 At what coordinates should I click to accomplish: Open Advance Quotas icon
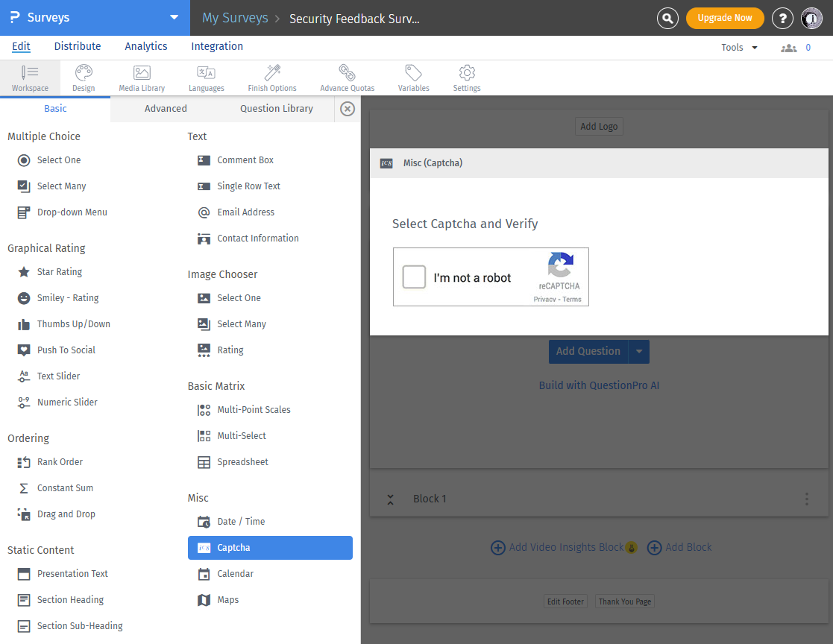pyautogui.click(x=347, y=78)
